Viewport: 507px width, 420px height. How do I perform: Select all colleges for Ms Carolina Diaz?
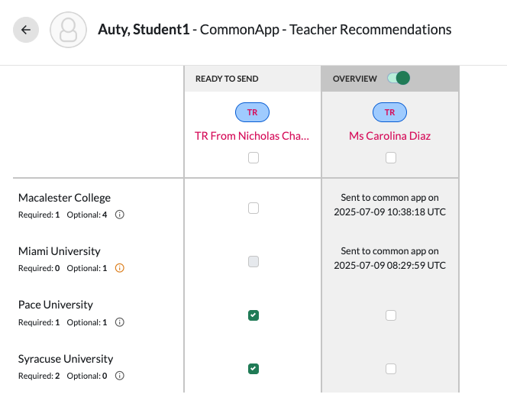(391, 158)
